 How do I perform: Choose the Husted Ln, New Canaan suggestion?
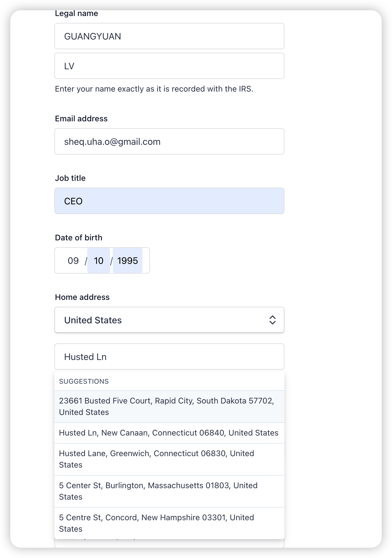[x=169, y=433]
